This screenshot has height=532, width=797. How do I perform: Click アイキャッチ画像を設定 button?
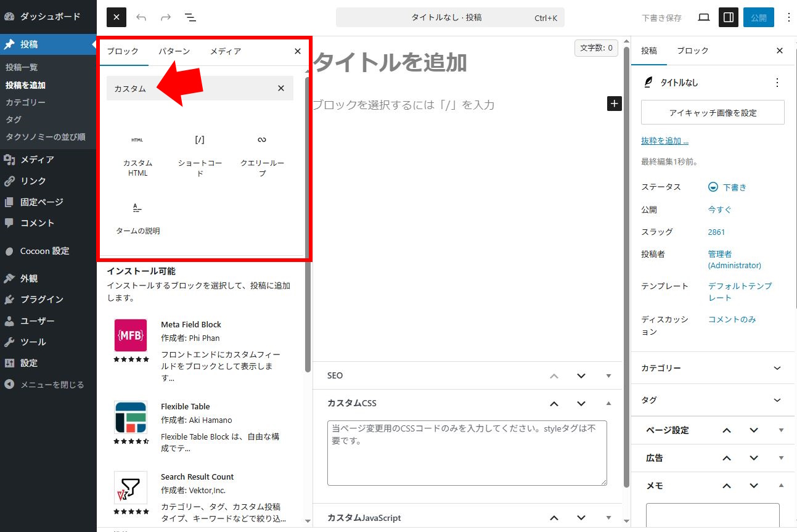click(x=713, y=113)
